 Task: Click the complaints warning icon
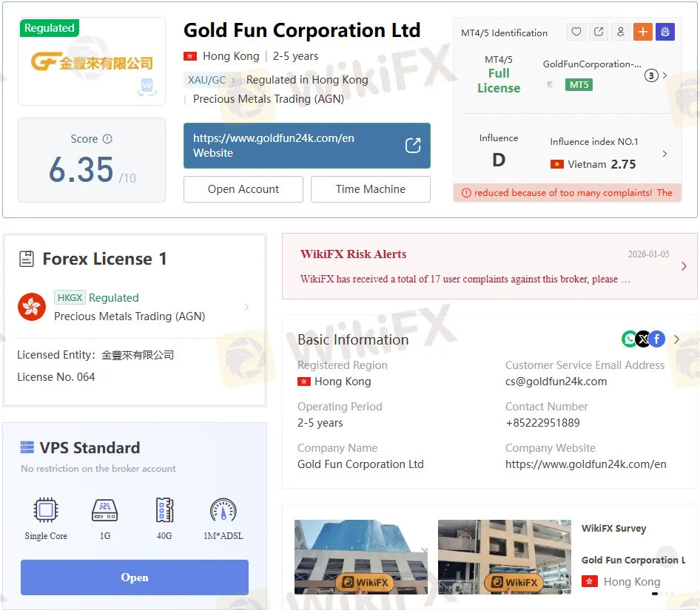(x=466, y=193)
